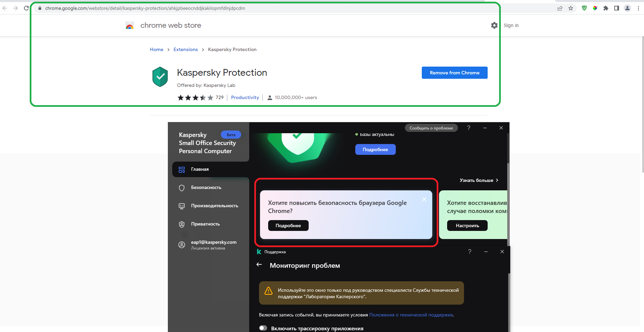Open the Chrome three-dot menu

pos(638,8)
